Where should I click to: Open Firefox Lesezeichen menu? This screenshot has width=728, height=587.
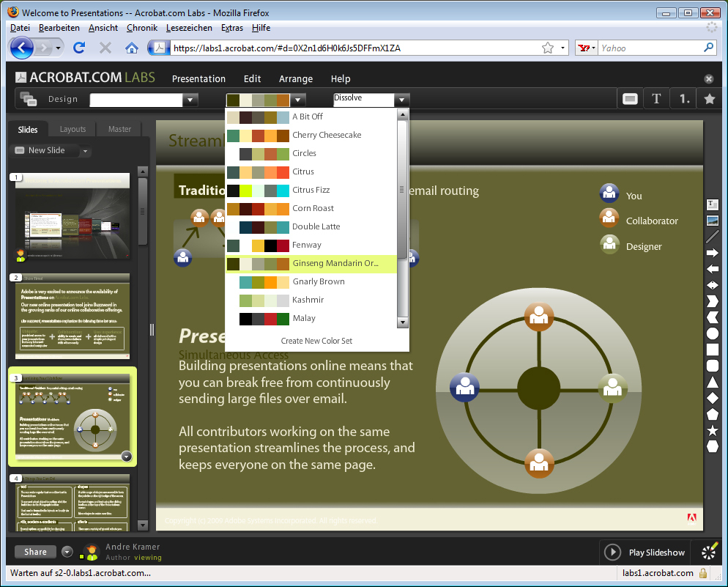click(189, 28)
